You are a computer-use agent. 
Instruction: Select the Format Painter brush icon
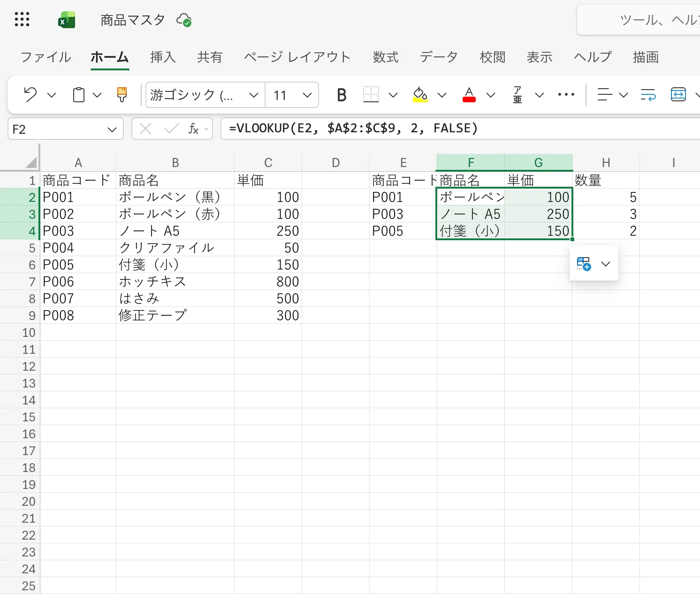point(122,95)
